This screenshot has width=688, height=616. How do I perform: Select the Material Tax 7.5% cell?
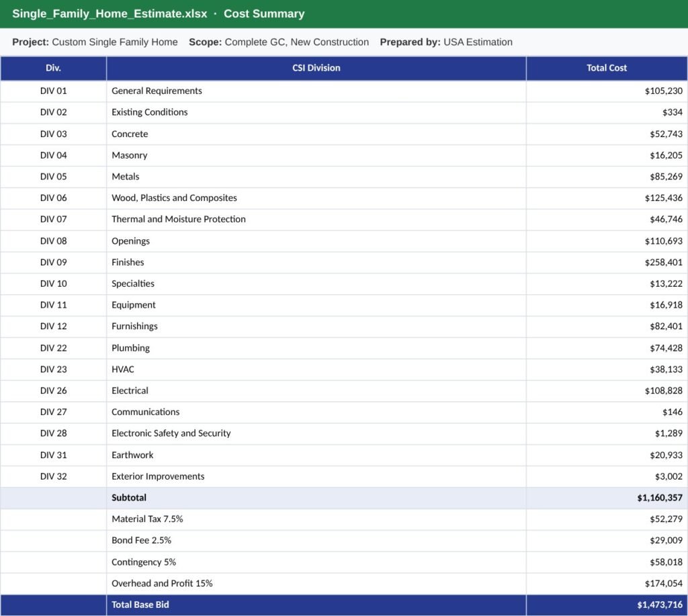point(316,519)
